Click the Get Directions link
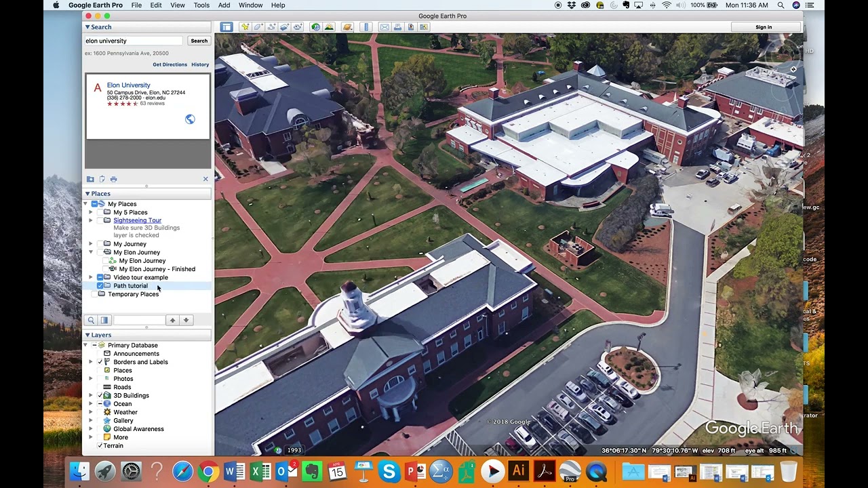This screenshot has width=868, height=488. (170, 64)
